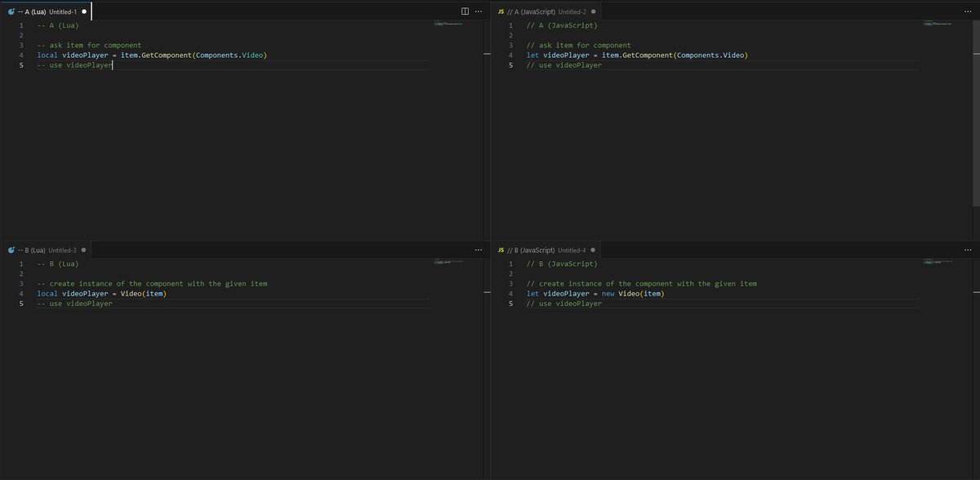The image size is (980, 480).
Task: Select the "-- B (Lua)" Untitled-3 tab
Action: [47, 250]
